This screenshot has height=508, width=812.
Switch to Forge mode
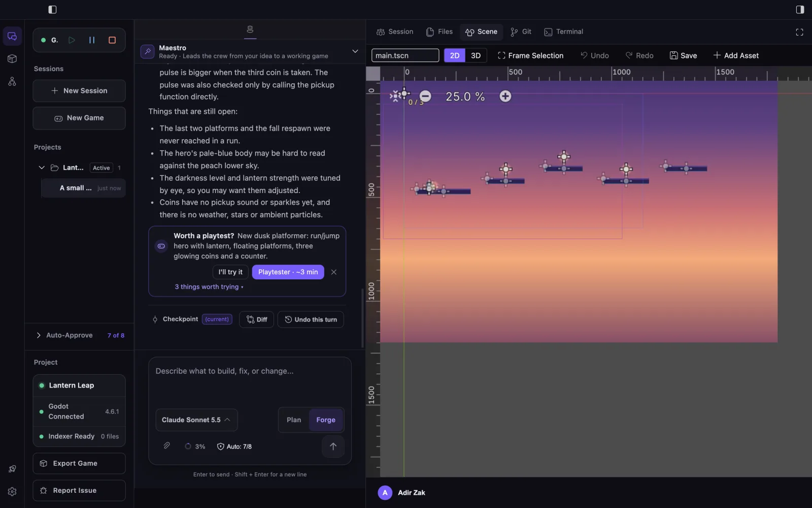point(326,420)
